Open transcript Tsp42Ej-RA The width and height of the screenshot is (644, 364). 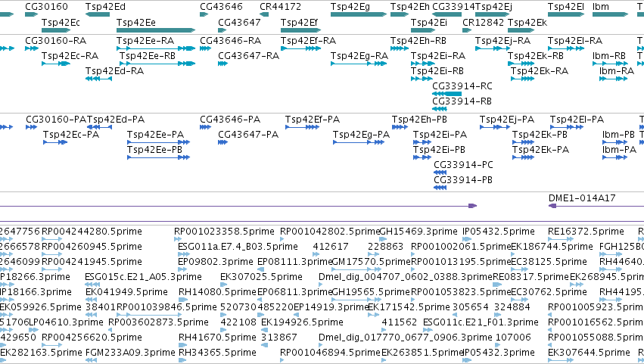point(502,41)
